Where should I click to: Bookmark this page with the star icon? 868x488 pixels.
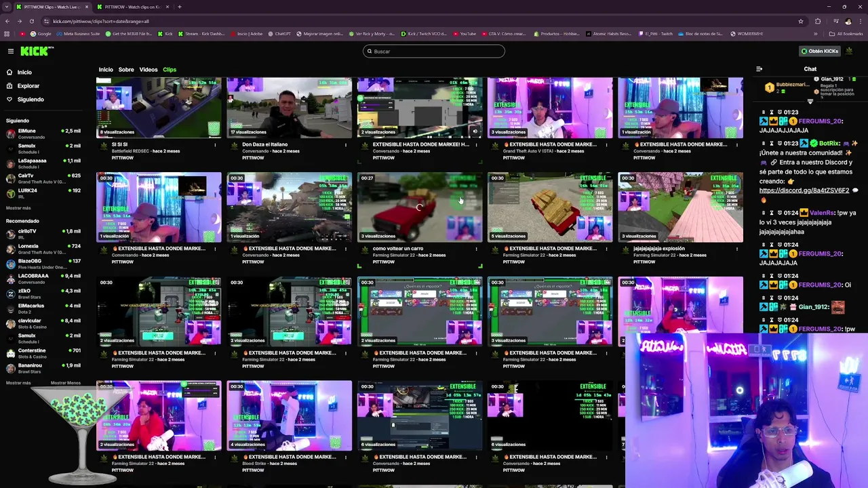point(801,21)
